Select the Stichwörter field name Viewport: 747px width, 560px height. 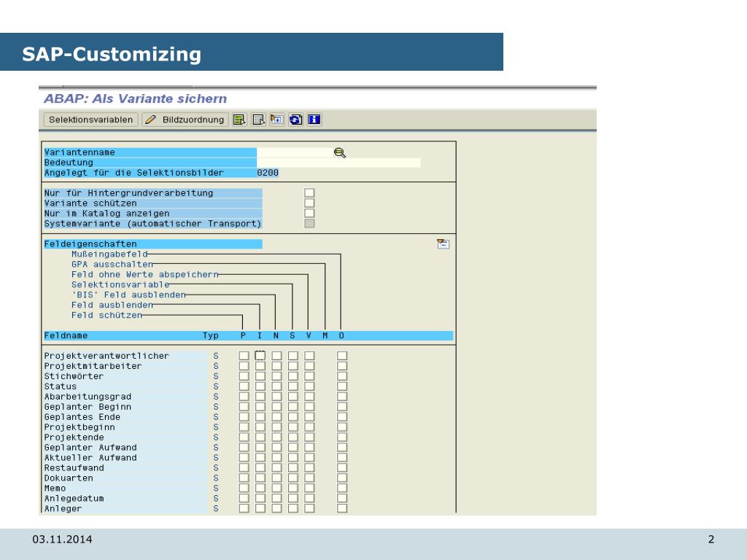(x=74, y=376)
